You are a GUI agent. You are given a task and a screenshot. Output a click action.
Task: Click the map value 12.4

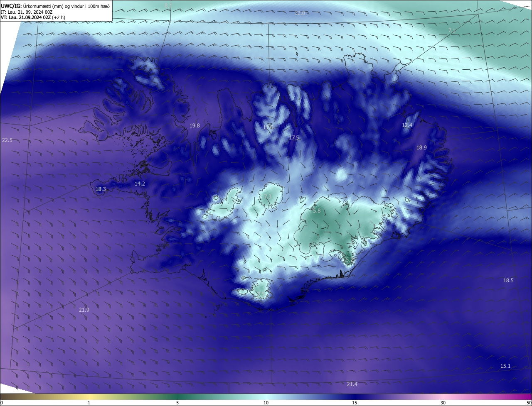point(407,125)
